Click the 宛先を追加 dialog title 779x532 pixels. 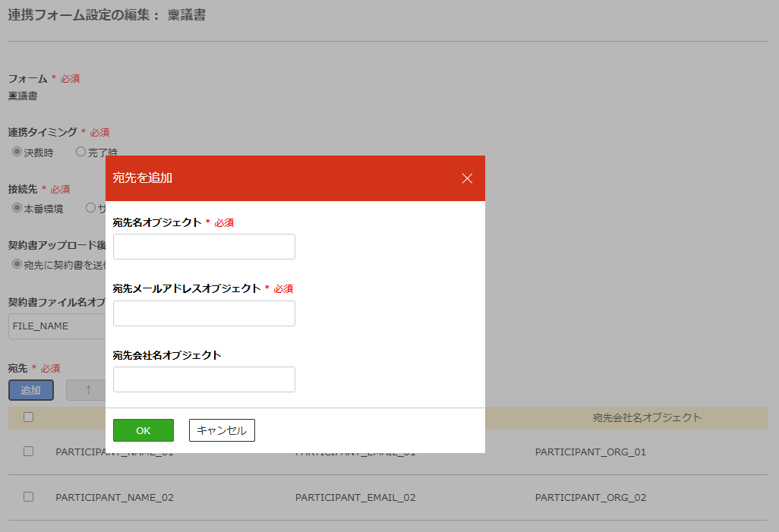(142, 178)
